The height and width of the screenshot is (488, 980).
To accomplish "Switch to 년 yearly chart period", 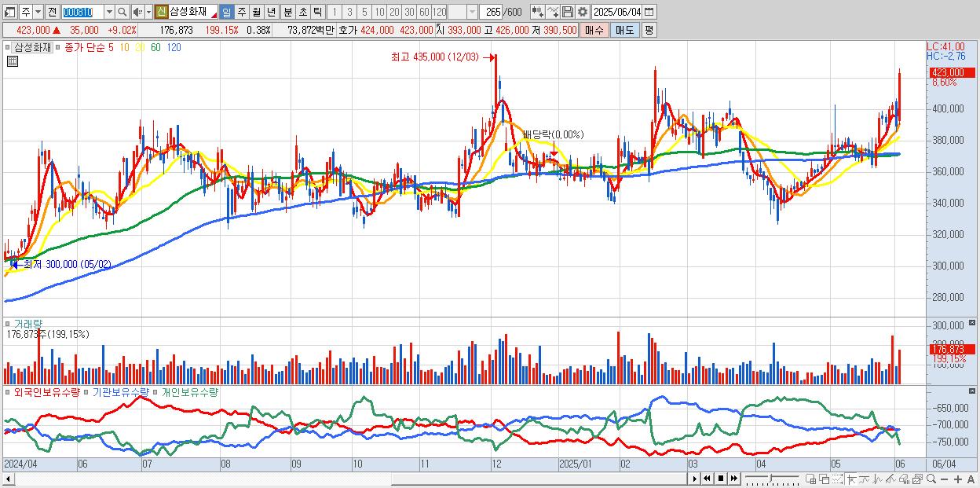I will click(271, 13).
